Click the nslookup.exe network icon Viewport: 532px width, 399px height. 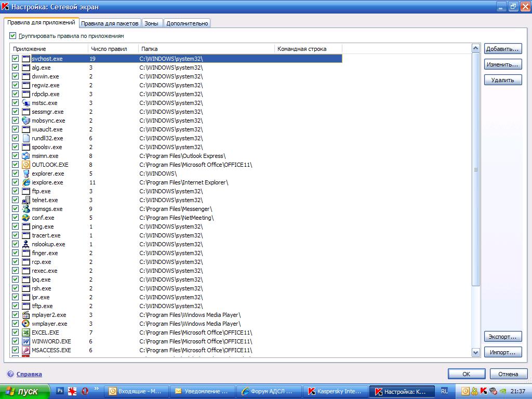pyautogui.click(x=26, y=244)
